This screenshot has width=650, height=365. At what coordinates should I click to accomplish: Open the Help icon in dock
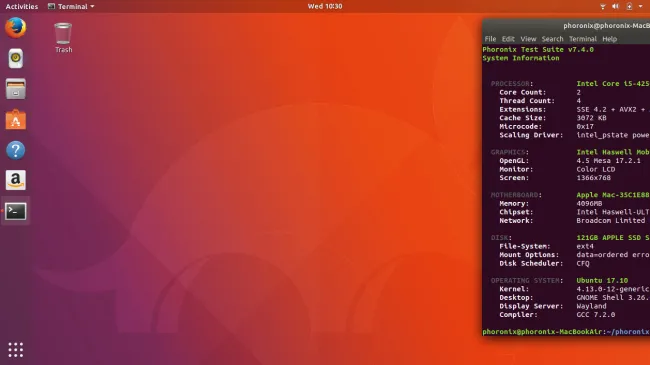click(15, 150)
